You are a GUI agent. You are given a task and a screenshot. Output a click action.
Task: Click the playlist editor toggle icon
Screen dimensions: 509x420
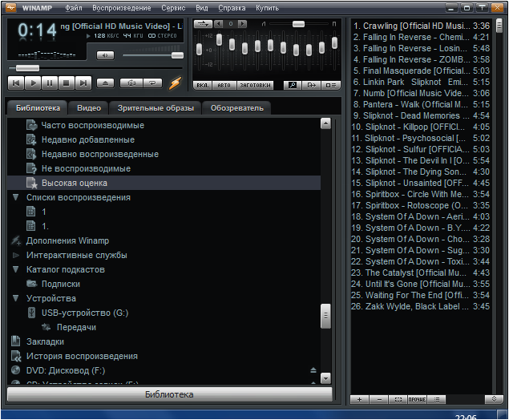(x=331, y=86)
